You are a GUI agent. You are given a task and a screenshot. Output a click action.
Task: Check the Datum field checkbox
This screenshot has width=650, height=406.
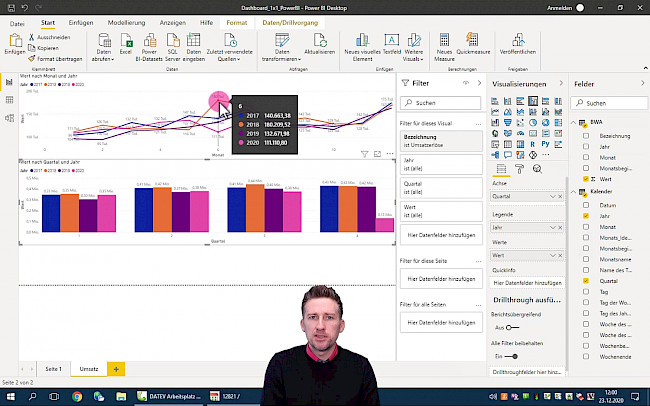coord(585,203)
